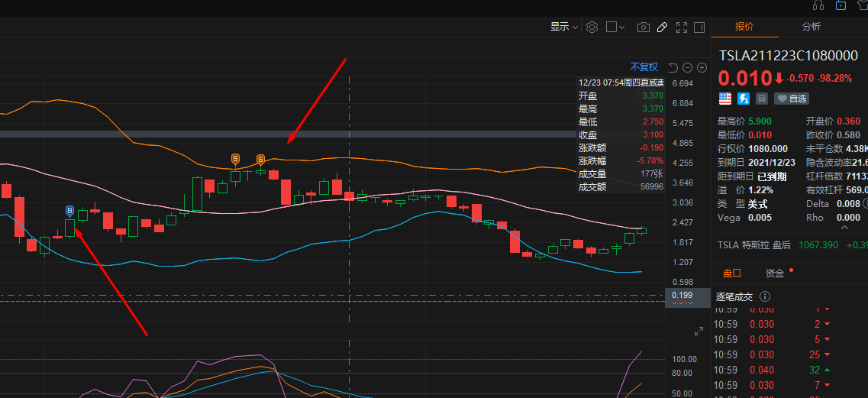Click the 0.199 price axis label
This screenshot has height=398, width=868.
[x=681, y=295]
